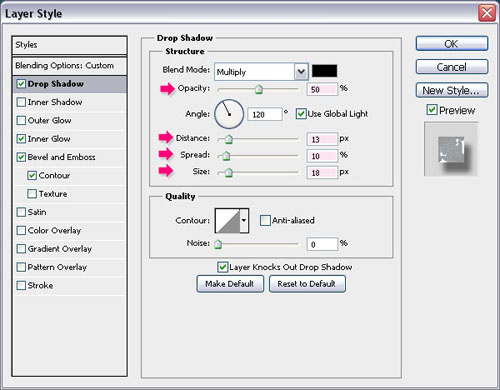The image size is (500, 390).
Task: Toggle the Preview checkbox
Action: pos(432,110)
